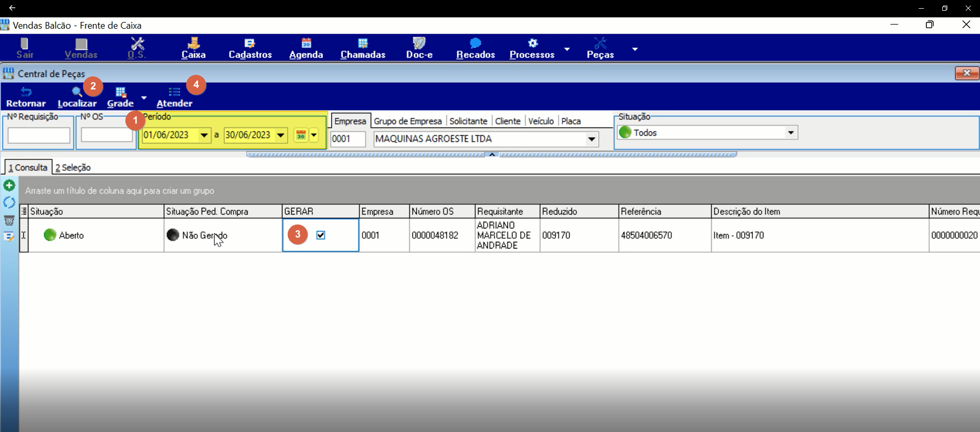Open the Vendas module
980x432 pixels.
[81, 49]
